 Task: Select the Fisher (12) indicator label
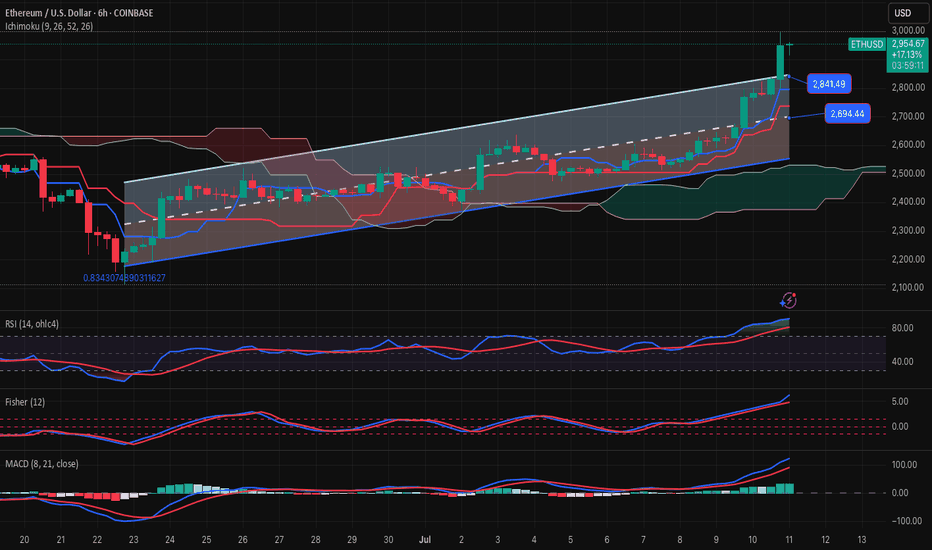[x=25, y=402]
